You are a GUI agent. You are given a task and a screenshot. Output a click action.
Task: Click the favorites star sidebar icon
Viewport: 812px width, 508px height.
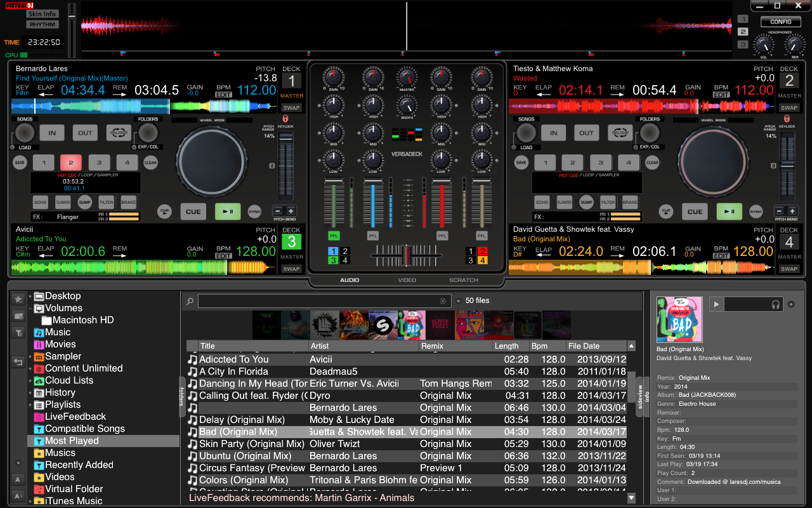pos(19,298)
